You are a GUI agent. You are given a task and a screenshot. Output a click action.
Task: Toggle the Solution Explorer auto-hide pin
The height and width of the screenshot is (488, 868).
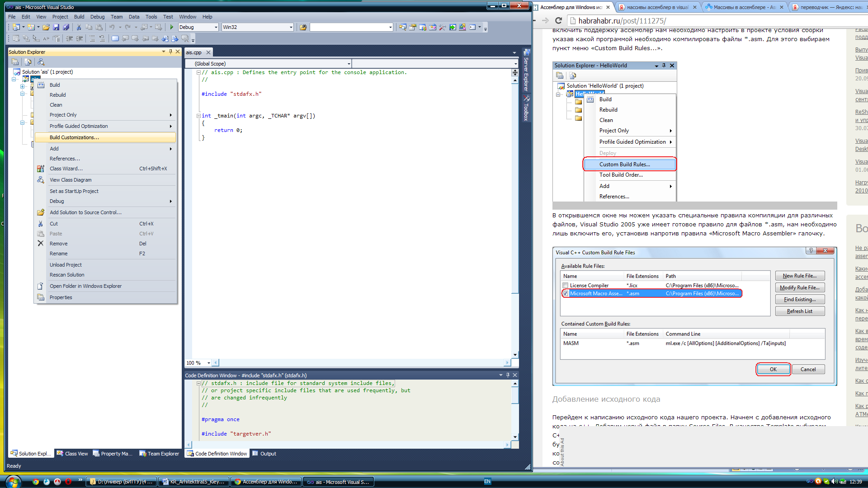point(170,52)
